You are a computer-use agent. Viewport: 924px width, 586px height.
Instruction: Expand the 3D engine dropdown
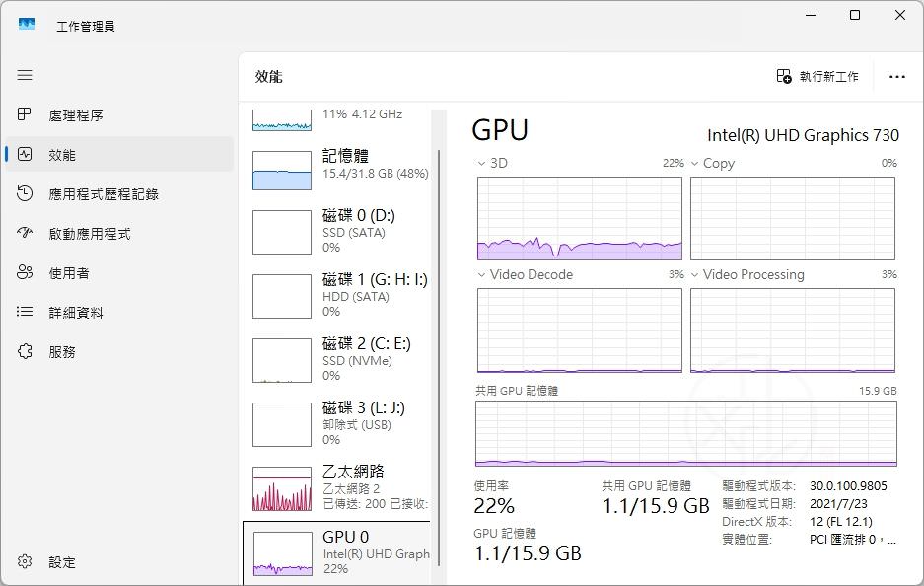pos(481,164)
